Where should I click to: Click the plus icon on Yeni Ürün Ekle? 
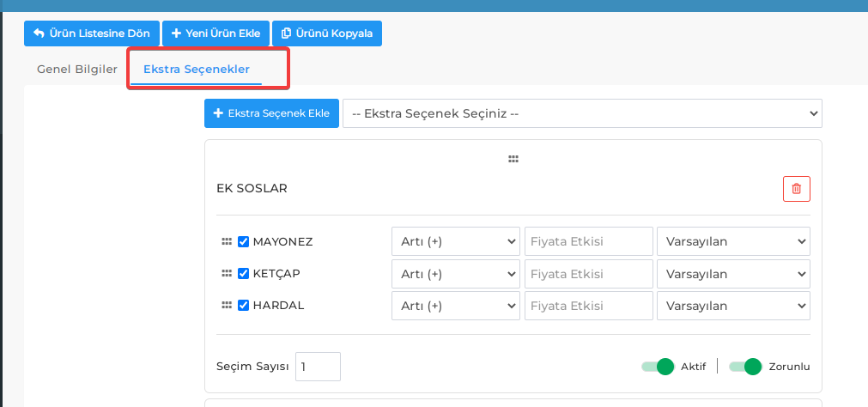click(176, 33)
